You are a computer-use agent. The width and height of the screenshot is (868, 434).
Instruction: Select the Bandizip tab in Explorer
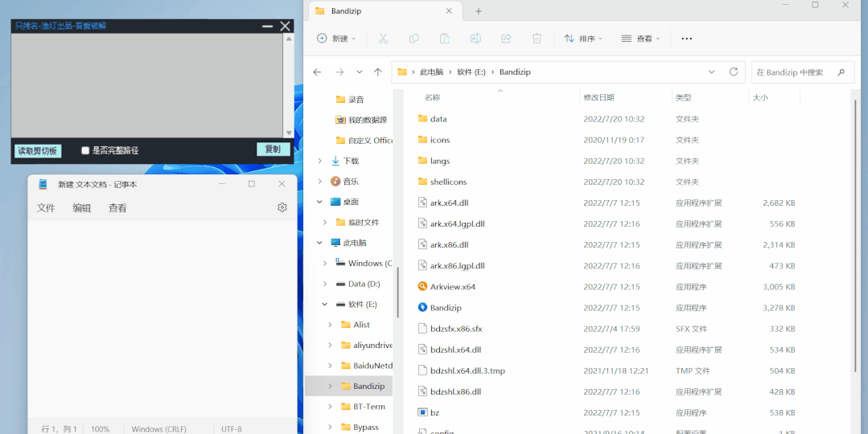coord(384,11)
